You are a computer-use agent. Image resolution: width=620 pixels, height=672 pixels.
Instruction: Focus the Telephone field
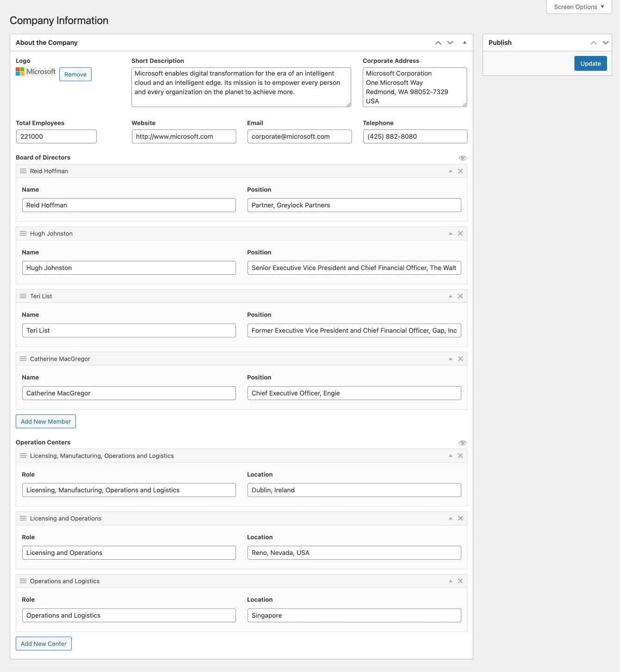[x=415, y=136]
